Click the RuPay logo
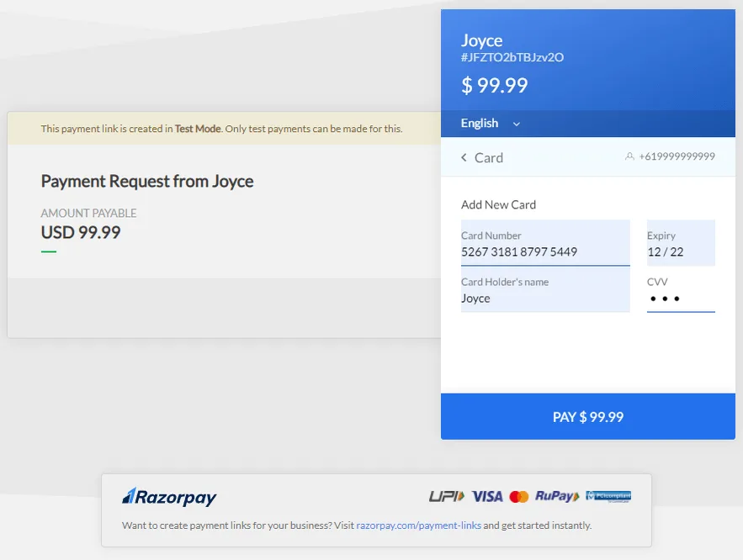The height and width of the screenshot is (560, 743). click(557, 496)
